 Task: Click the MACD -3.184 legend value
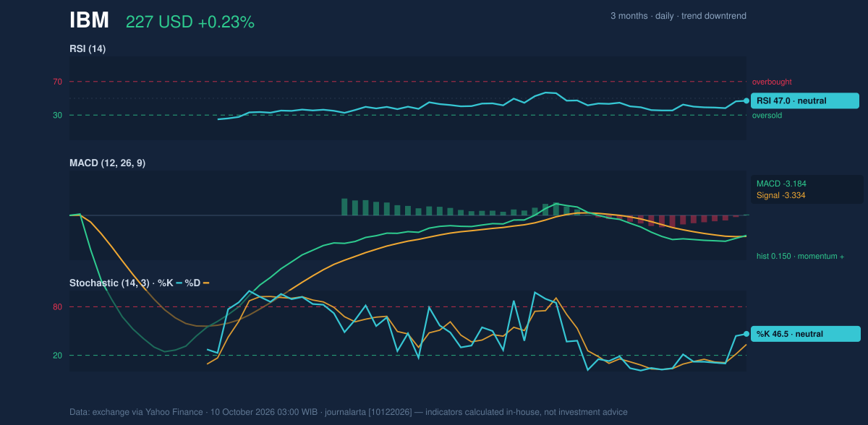coord(781,184)
